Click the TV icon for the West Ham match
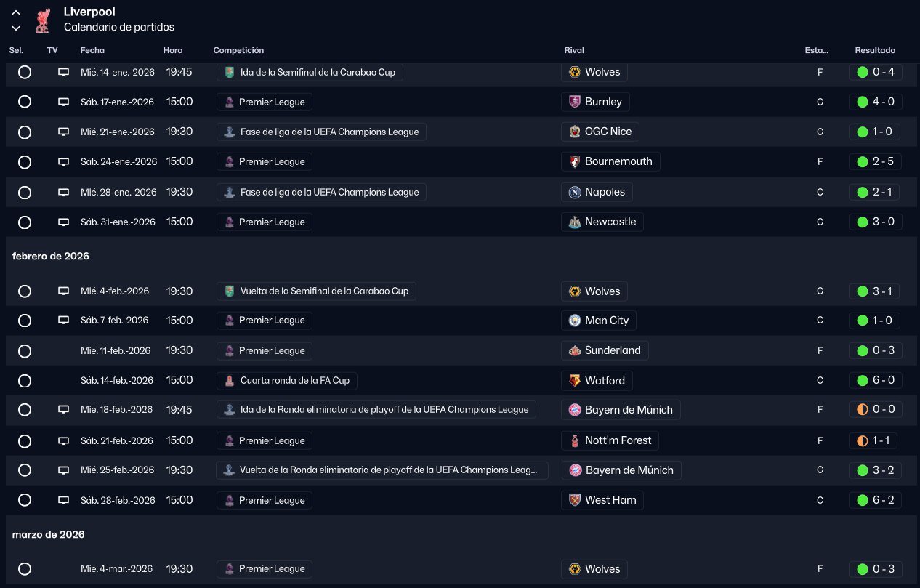This screenshot has width=920, height=588. coord(63,500)
